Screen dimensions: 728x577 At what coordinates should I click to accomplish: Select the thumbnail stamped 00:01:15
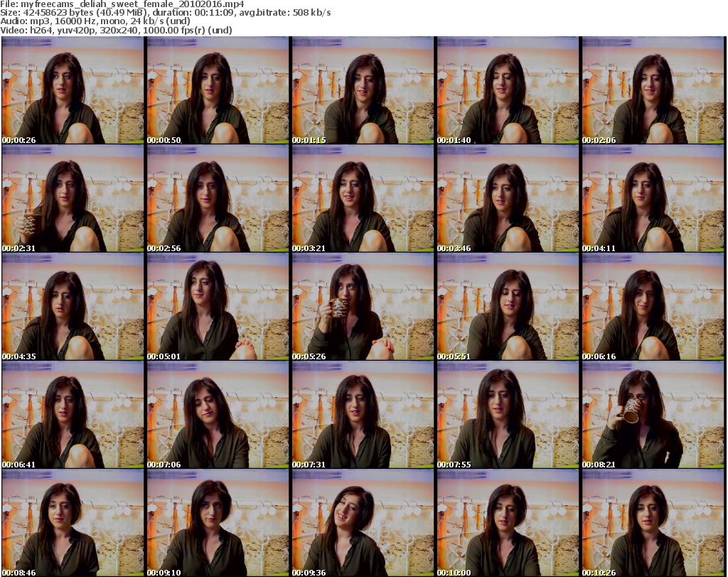pos(363,90)
